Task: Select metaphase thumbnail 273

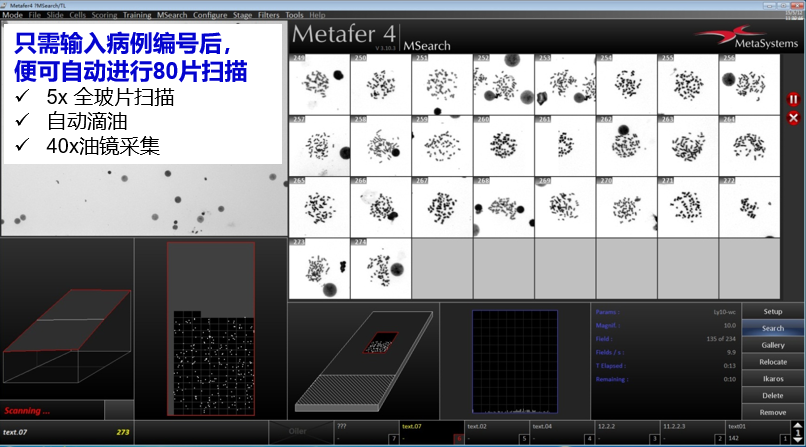Action: click(x=319, y=269)
